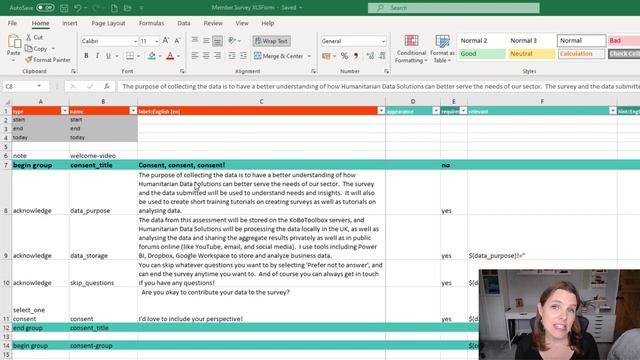This screenshot has height=360, width=640.
Task: Open the Name Box C8 dropdown
Action: pyautogui.click(x=39, y=86)
